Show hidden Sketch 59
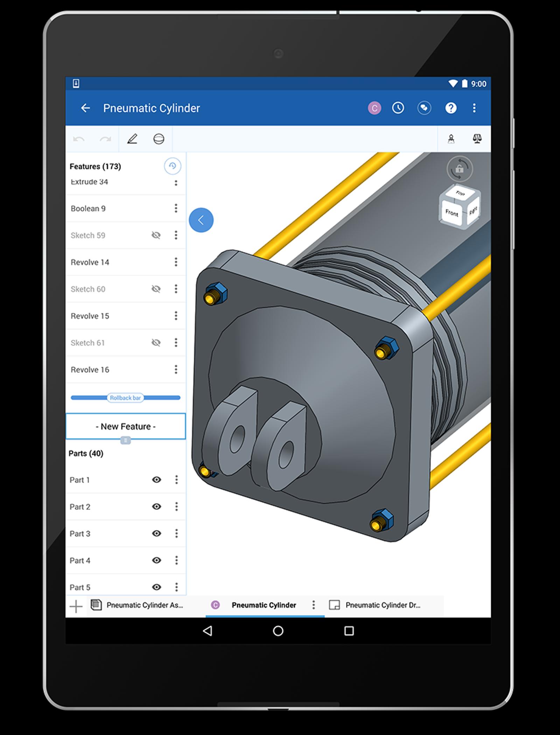This screenshot has height=735, width=560. 156,235
